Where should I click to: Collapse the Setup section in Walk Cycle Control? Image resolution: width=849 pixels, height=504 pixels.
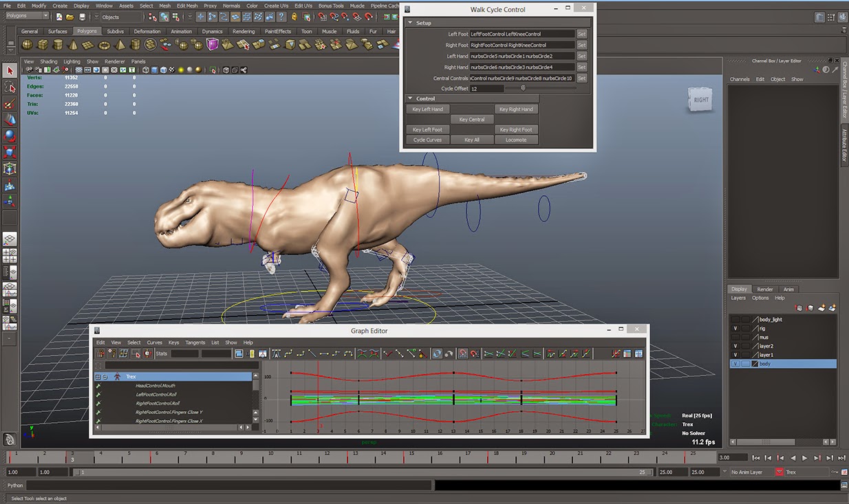(410, 23)
